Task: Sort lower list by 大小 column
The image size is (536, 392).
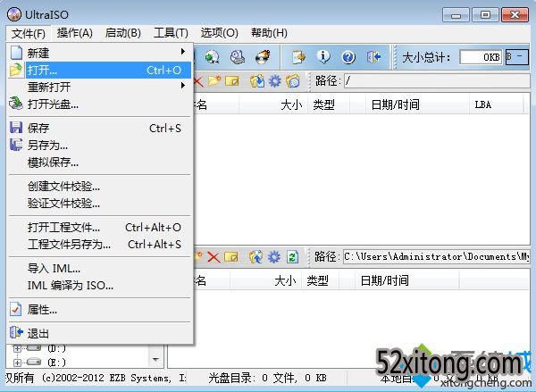Action: [x=265, y=281]
